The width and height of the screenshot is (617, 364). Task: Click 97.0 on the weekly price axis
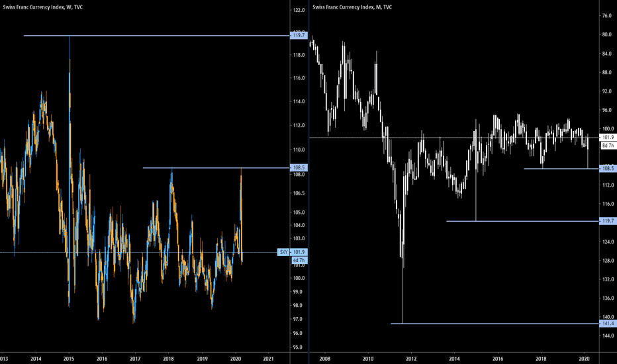[299, 319]
